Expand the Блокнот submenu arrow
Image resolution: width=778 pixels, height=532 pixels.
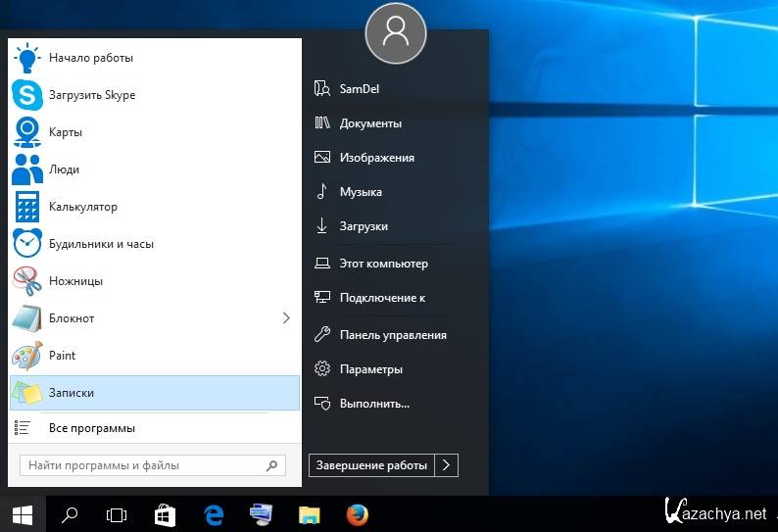coord(286,318)
